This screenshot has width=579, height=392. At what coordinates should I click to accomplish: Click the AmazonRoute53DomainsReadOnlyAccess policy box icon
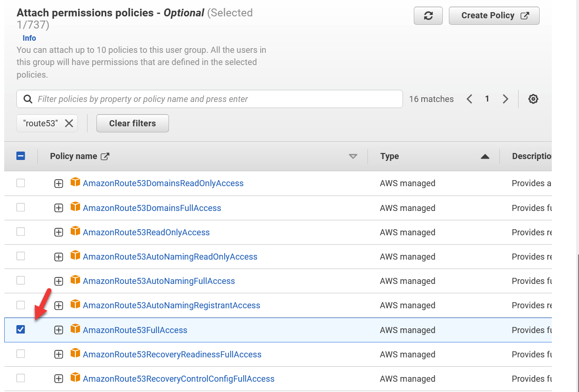coord(75,182)
